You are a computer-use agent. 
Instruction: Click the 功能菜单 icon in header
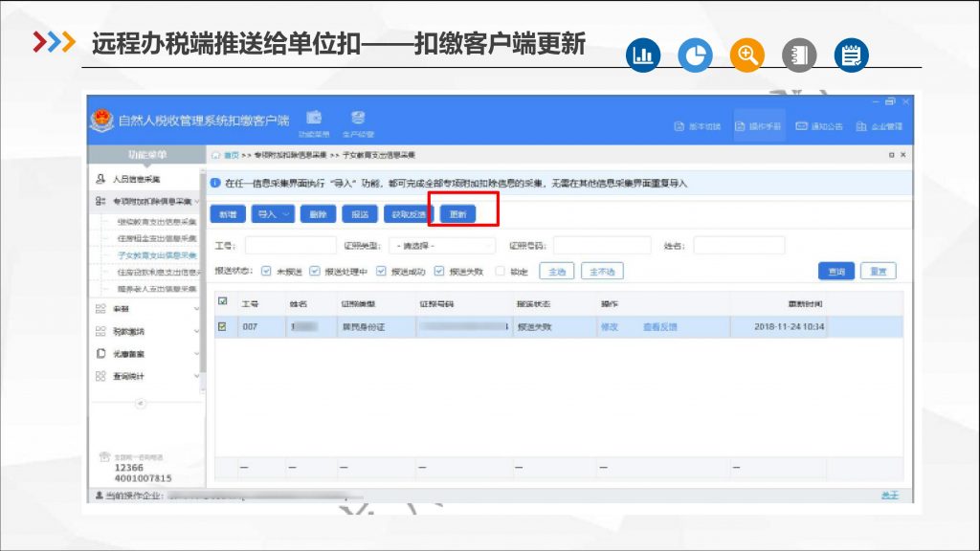(x=313, y=118)
